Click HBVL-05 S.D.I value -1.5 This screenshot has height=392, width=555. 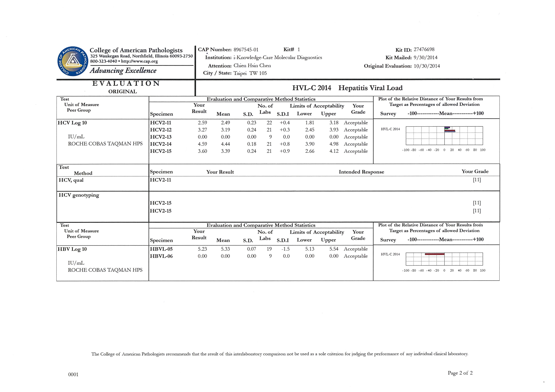[285, 249]
